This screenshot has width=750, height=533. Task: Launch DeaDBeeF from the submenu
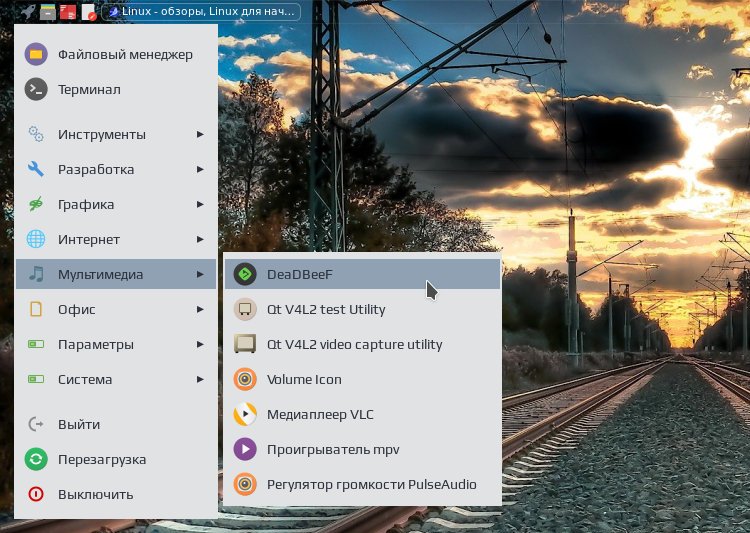point(363,274)
